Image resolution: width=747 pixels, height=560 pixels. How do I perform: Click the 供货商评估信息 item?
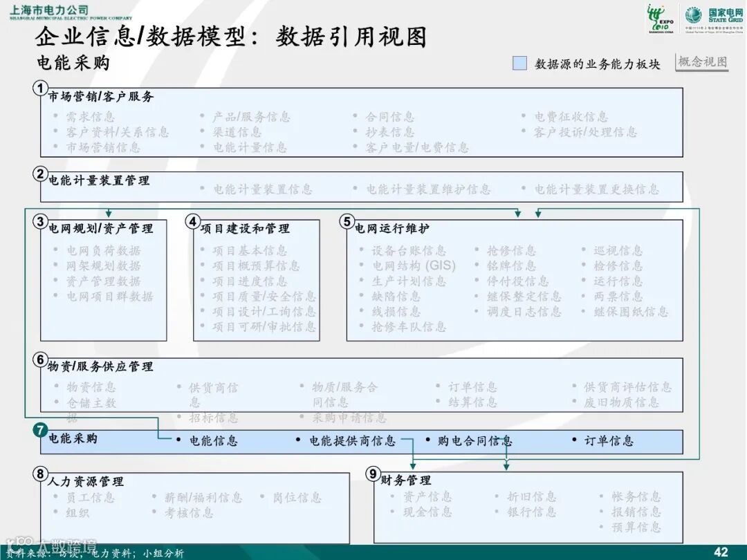click(628, 386)
